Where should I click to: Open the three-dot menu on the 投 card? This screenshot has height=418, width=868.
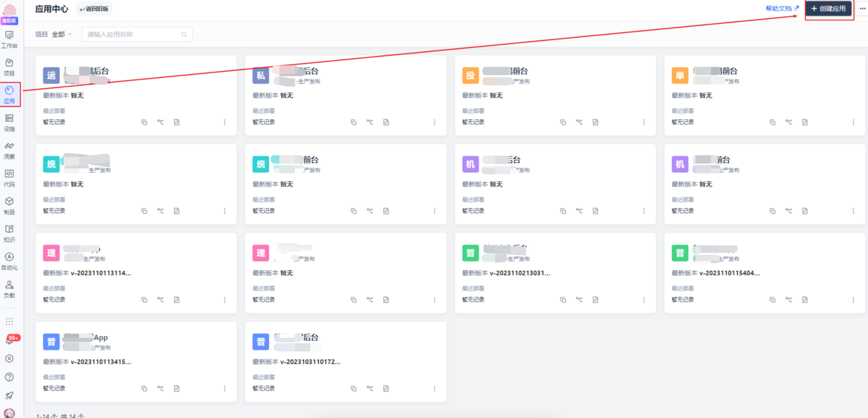click(x=644, y=122)
